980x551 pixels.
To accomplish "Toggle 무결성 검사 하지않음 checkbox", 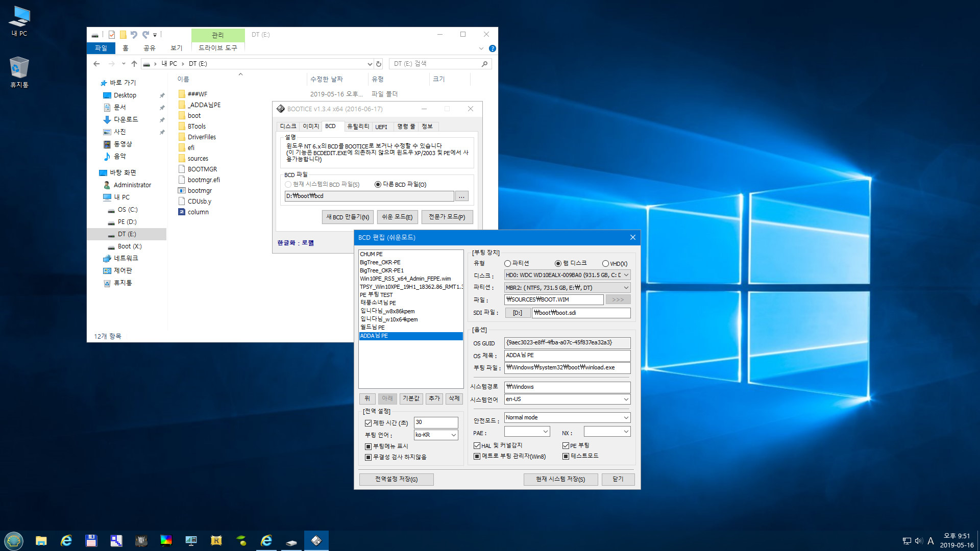I will 368,457.
